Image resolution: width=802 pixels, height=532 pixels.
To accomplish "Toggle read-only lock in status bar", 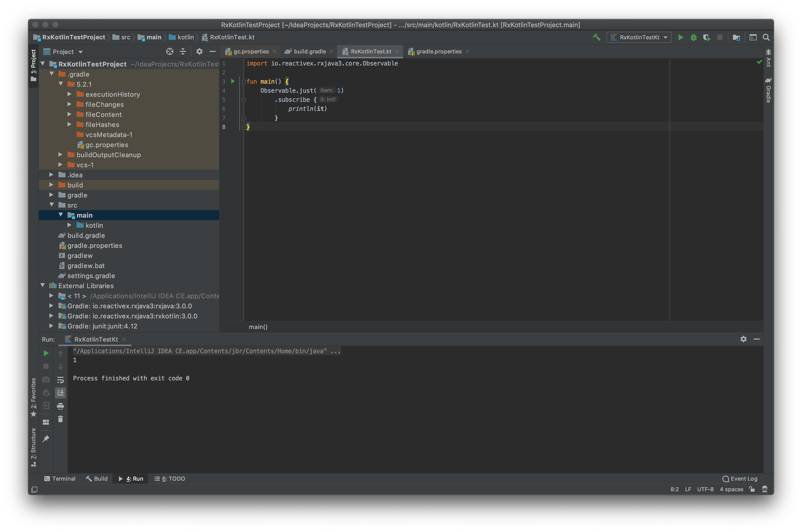I will click(x=752, y=489).
